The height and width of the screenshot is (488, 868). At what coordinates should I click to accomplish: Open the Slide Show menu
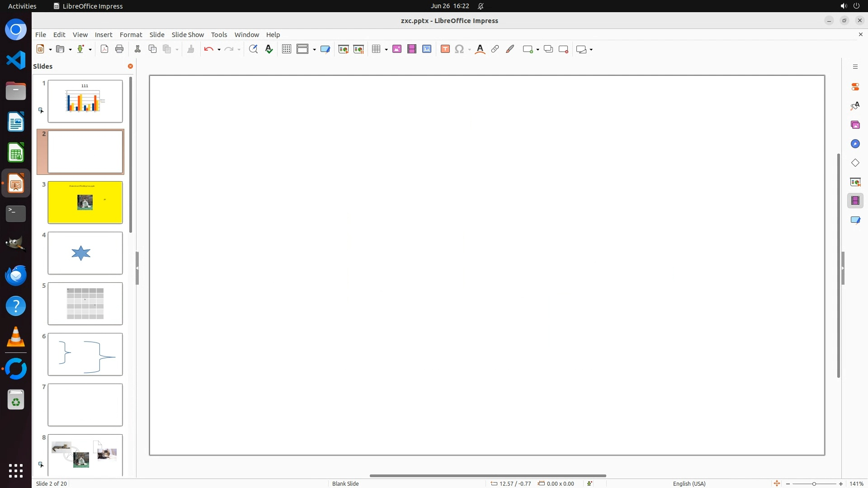[188, 35]
